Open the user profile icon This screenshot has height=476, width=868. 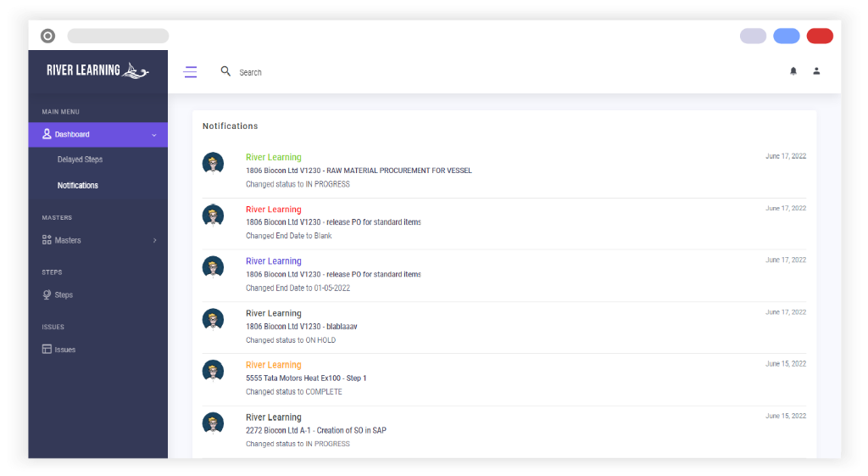tap(816, 71)
